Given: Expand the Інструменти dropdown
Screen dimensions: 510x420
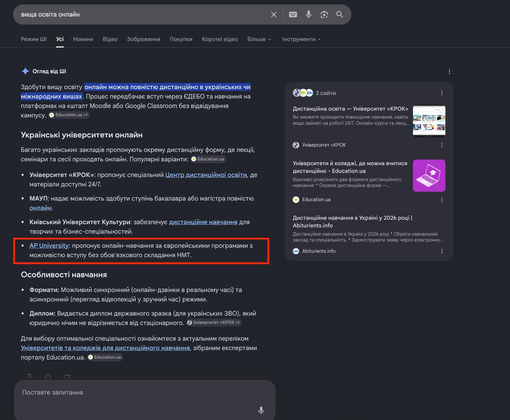Looking at the screenshot, I should coord(302,39).
